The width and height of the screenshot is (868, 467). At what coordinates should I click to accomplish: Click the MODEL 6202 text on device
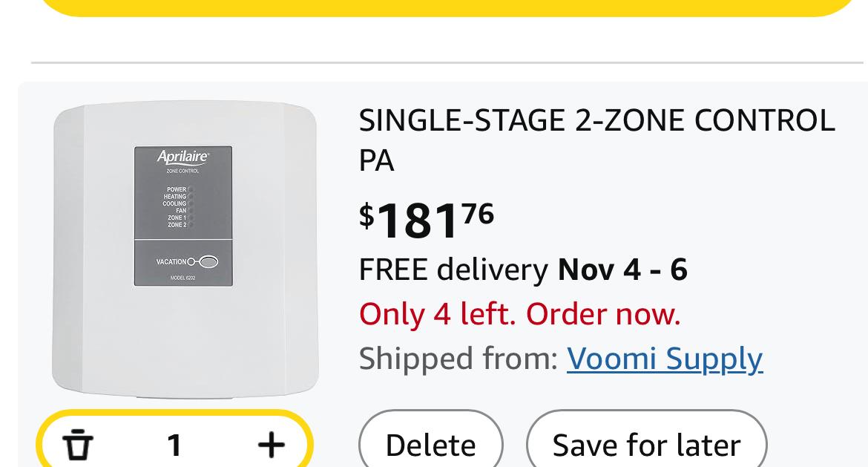click(183, 278)
